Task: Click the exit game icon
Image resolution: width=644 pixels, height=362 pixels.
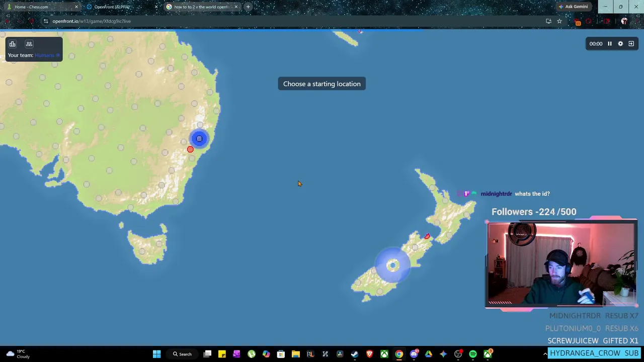Action: (x=631, y=44)
